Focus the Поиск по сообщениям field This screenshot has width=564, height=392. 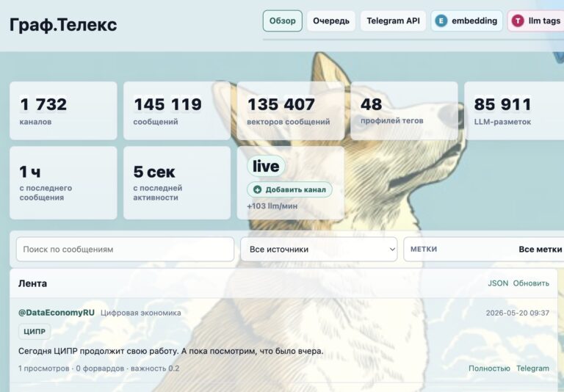tap(125, 250)
